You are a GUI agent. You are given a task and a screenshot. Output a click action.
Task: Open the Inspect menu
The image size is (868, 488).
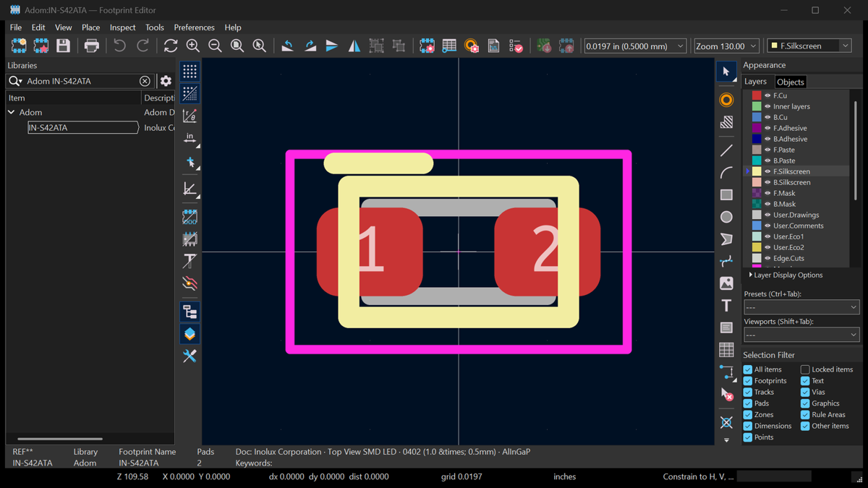tap(122, 27)
